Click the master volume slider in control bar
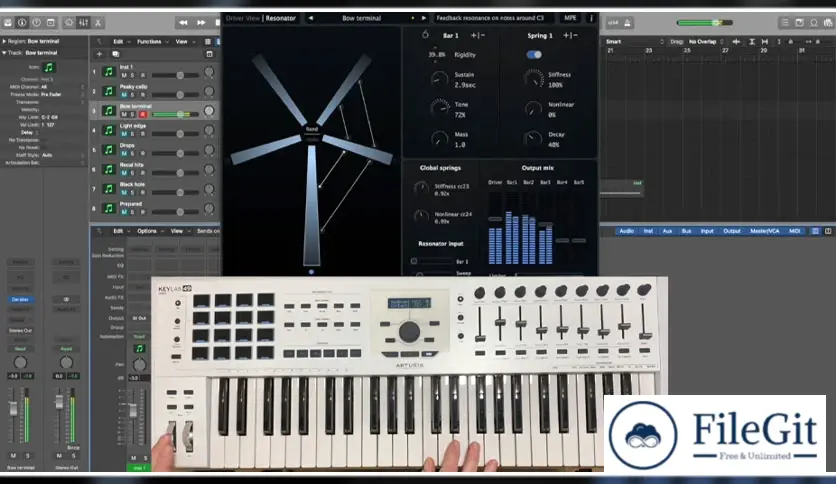 704,22
